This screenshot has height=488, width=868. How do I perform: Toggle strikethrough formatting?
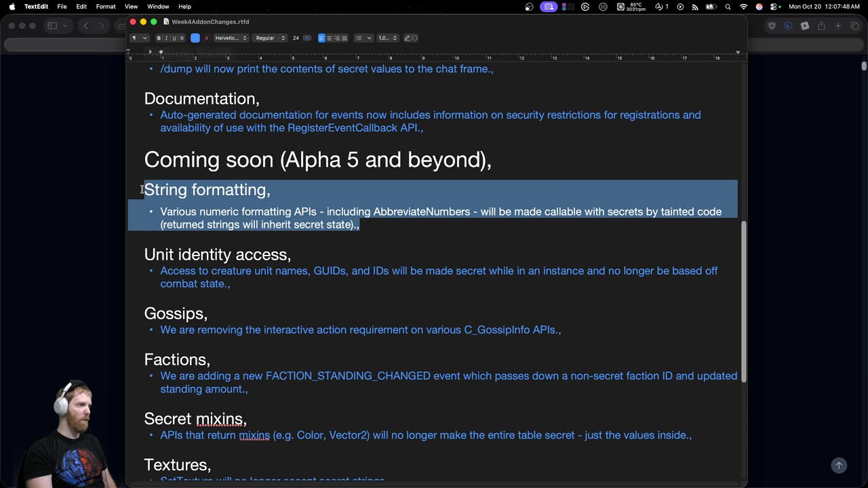point(182,38)
